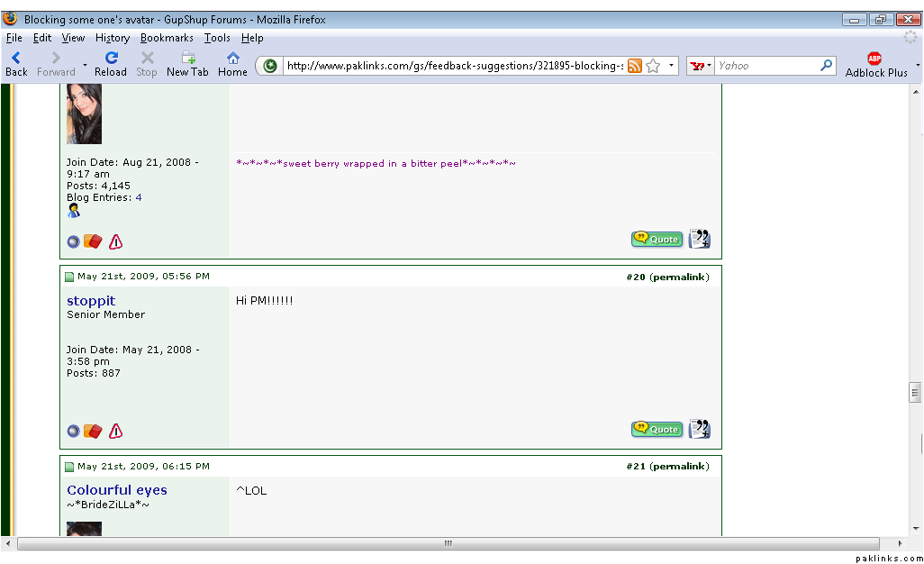
Task: Click the Reload page button
Action: click(111, 63)
